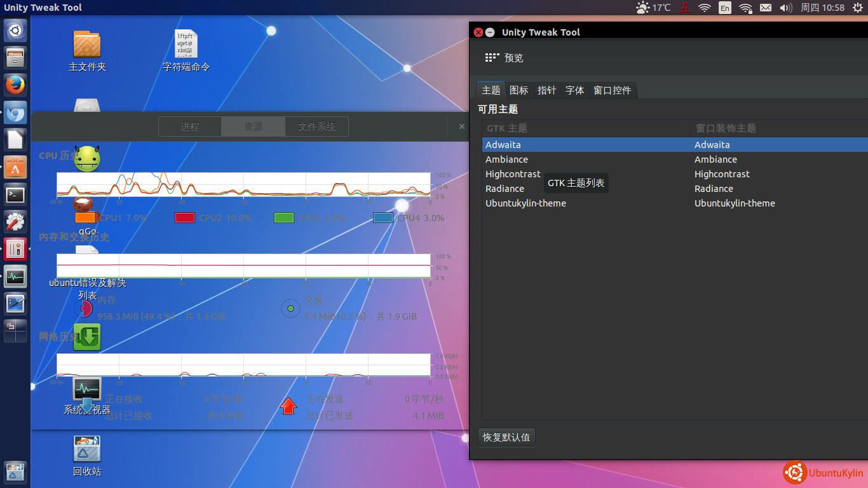
Task: Click the CPU2 red color swatch
Action: point(185,218)
